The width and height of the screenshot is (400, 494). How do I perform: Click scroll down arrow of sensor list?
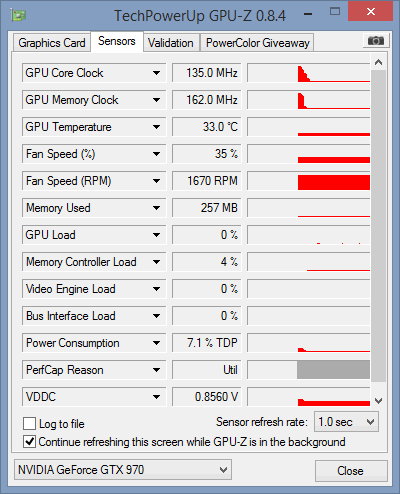(378, 400)
